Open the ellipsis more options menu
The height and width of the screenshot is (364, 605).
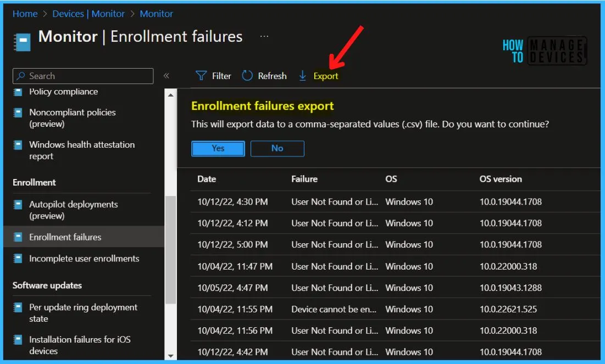pyautogui.click(x=264, y=36)
